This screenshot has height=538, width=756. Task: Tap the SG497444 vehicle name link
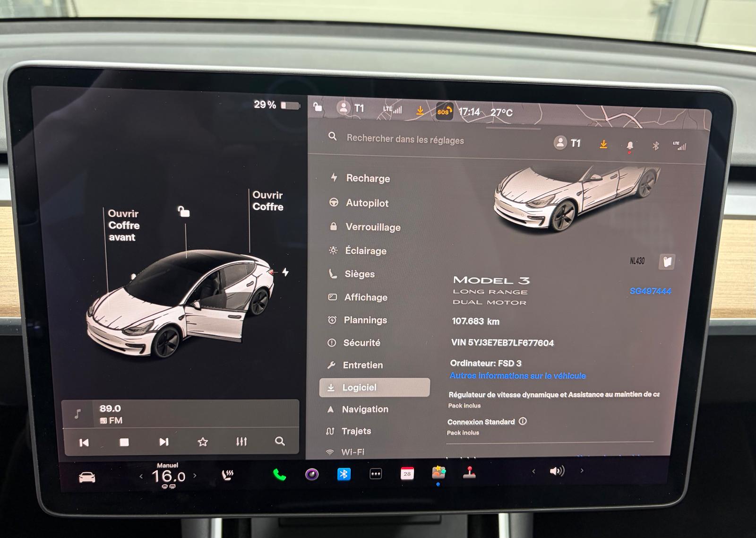[650, 291]
